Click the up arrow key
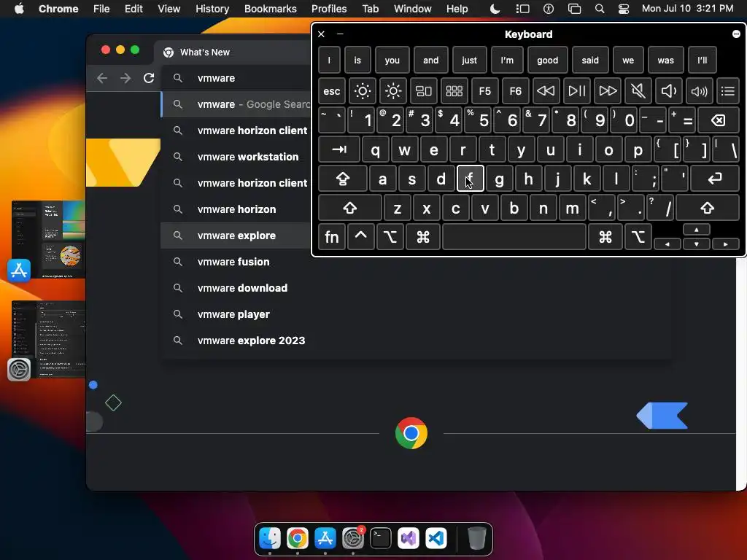The image size is (747, 560). [x=697, y=230]
